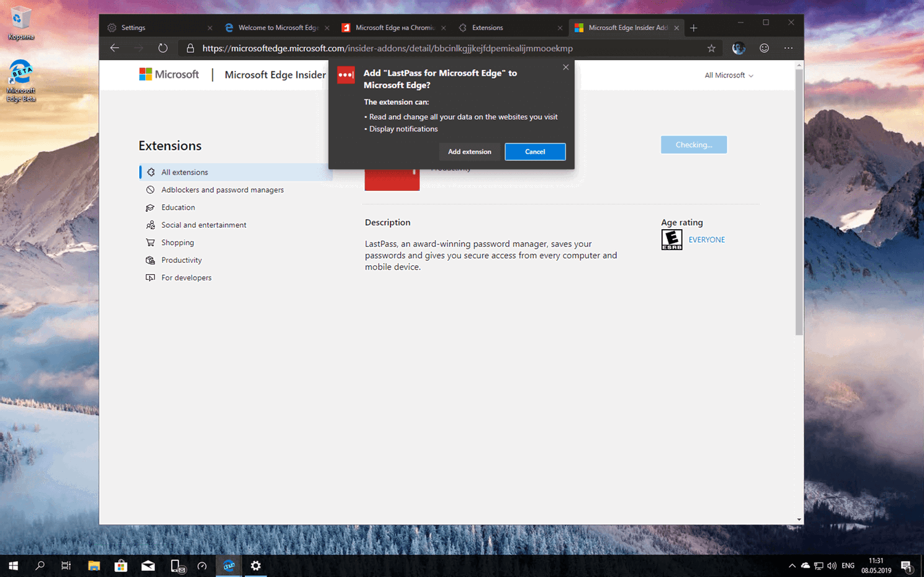Open the Recycle Bin desktop icon
Screen dimensions: 924x577
(x=20, y=23)
